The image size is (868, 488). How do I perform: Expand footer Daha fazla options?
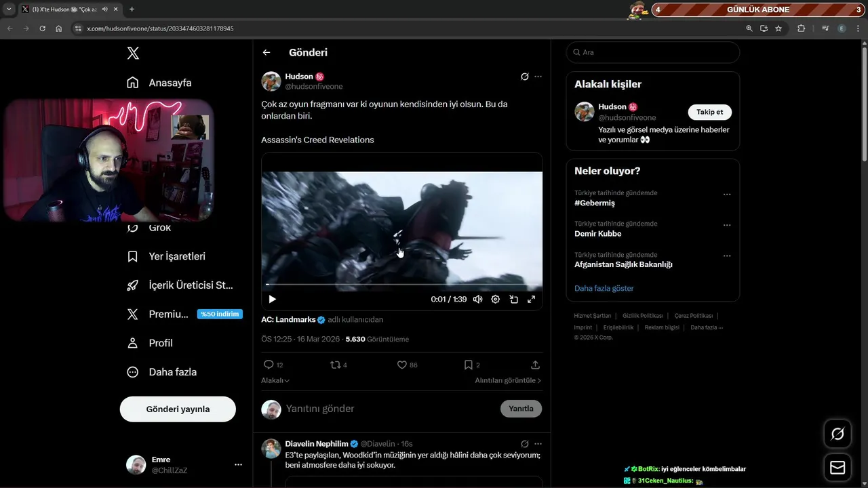pyautogui.click(x=707, y=327)
